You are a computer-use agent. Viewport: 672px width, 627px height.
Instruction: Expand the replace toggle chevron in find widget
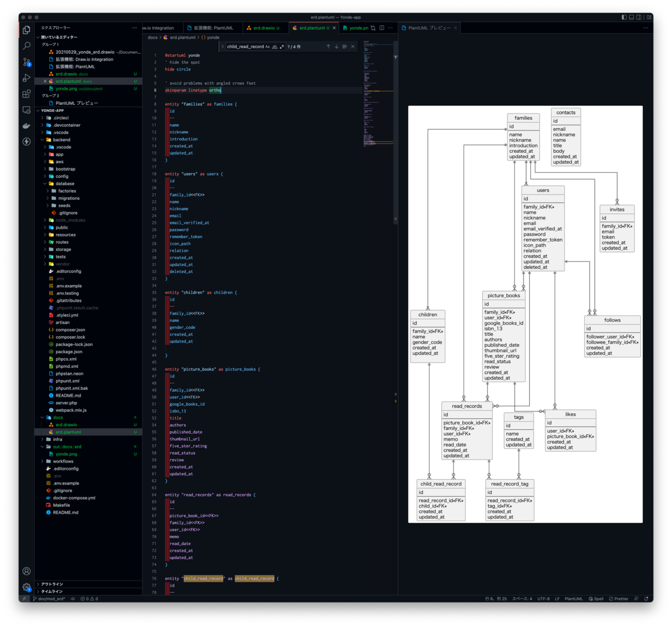click(x=222, y=46)
